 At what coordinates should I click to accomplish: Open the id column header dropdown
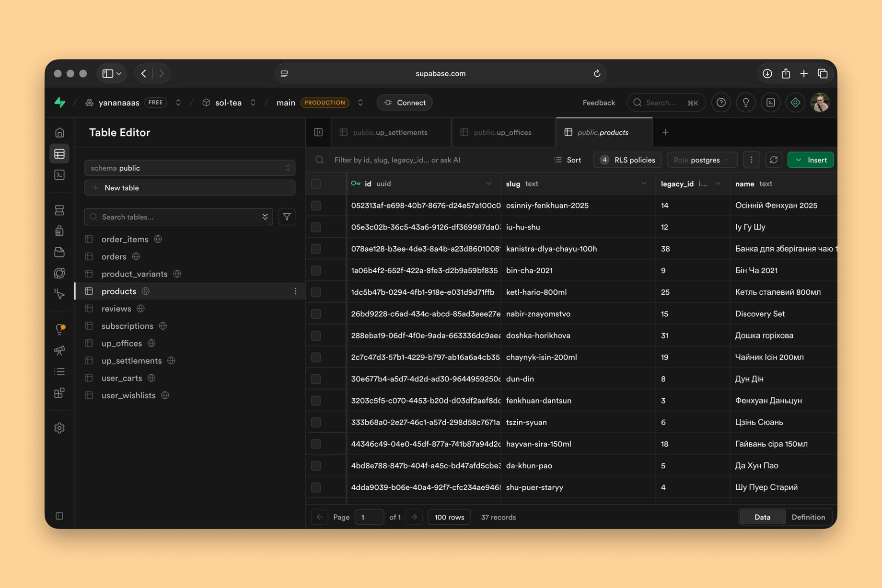[488, 184]
